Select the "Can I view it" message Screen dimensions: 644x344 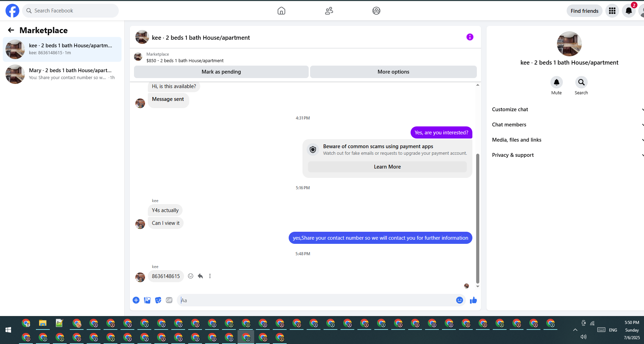click(166, 223)
